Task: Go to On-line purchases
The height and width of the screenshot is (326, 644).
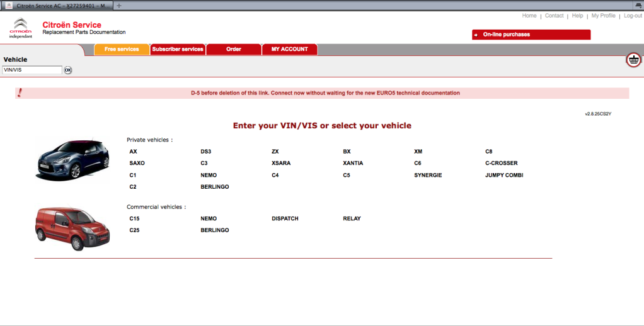Action: (531, 35)
